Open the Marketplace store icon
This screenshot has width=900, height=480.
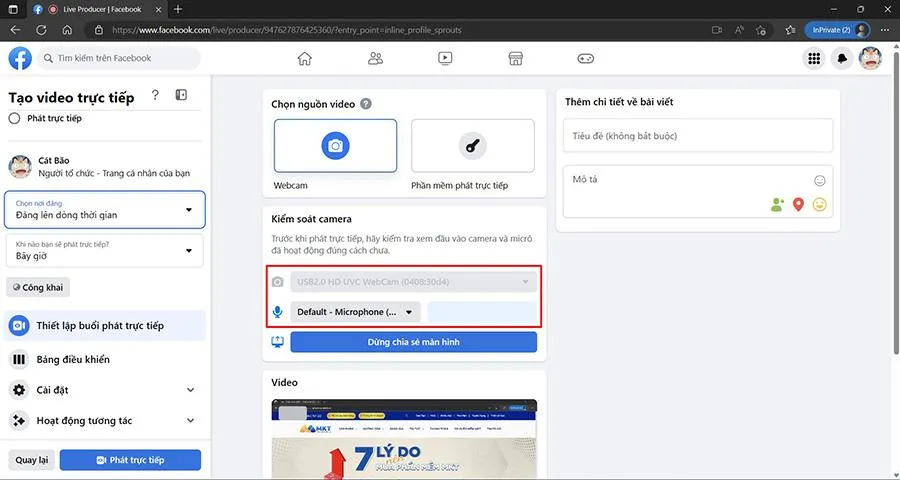[515, 59]
